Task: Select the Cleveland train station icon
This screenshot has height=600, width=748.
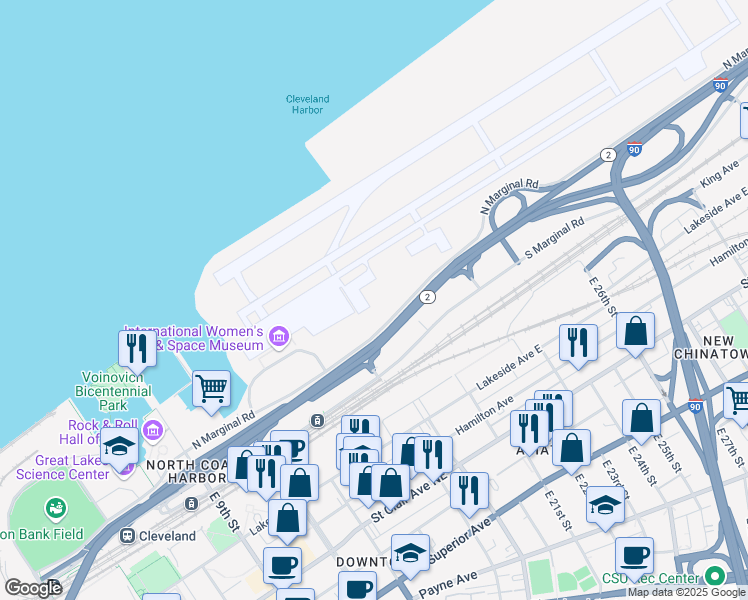Action: (127, 536)
